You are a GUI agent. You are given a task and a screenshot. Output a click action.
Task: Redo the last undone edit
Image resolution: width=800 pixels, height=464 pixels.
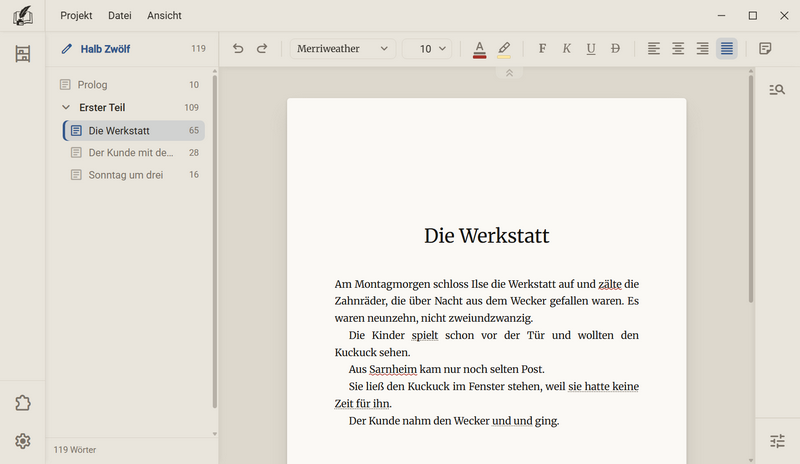tap(262, 48)
